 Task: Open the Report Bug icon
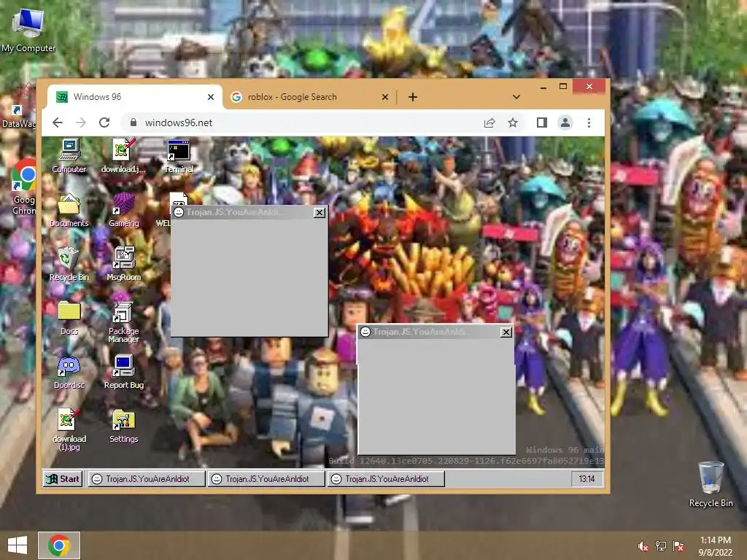click(123, 371)
